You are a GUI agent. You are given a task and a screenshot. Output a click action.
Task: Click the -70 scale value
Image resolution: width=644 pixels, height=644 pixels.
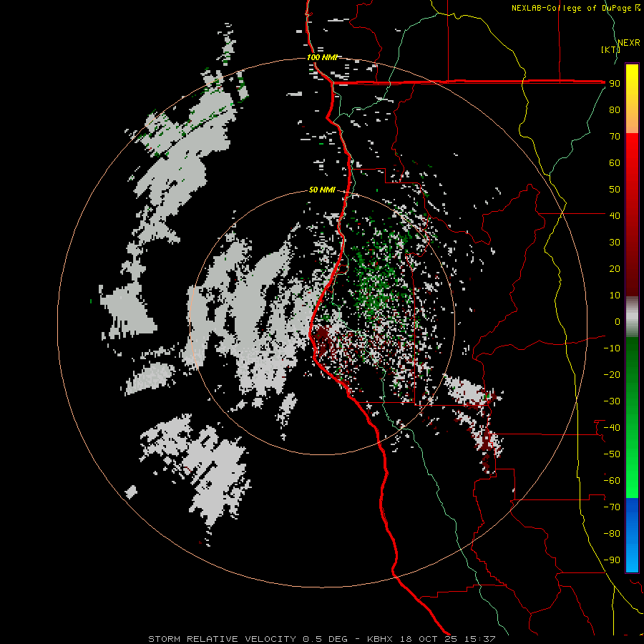pyautogui.click(x=612, y=507)
